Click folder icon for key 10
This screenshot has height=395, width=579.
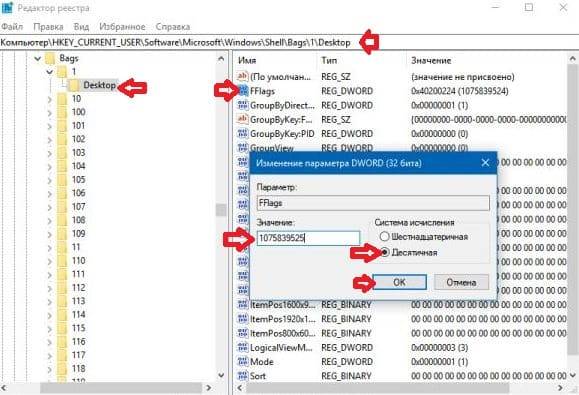(62, 99)
